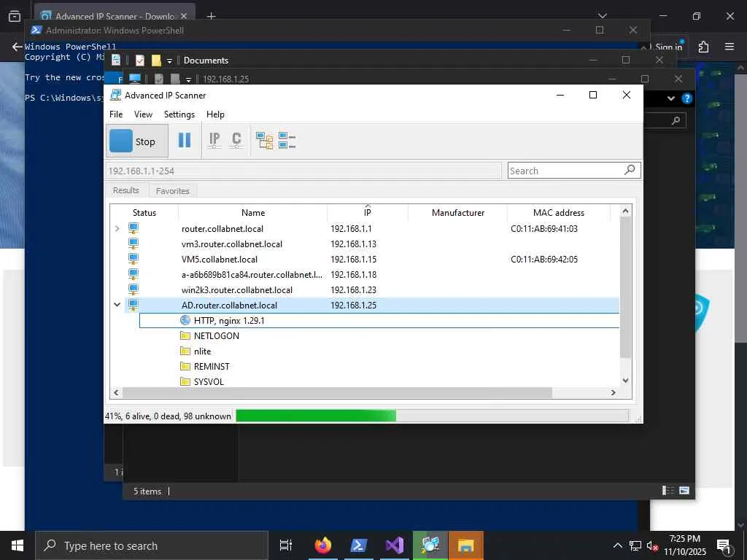Select vm3.router.collabnet.local computer icon
The image size is (747, 560).
(x=133, y=244)
